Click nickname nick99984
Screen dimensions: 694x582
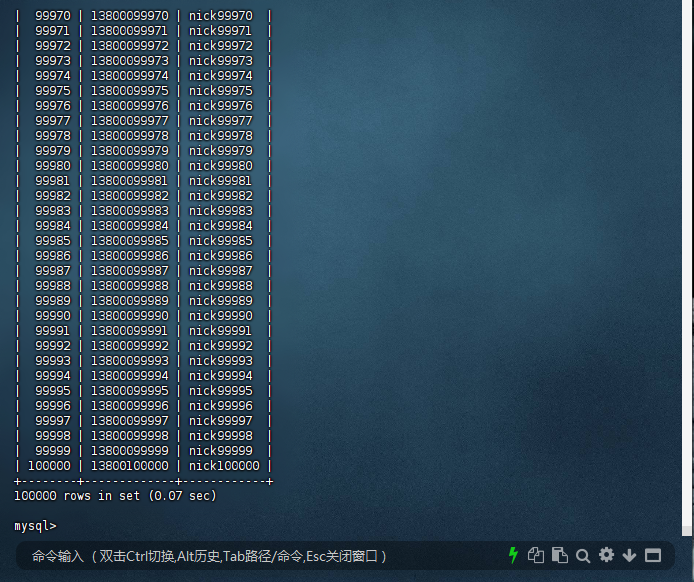click(221, 226)
